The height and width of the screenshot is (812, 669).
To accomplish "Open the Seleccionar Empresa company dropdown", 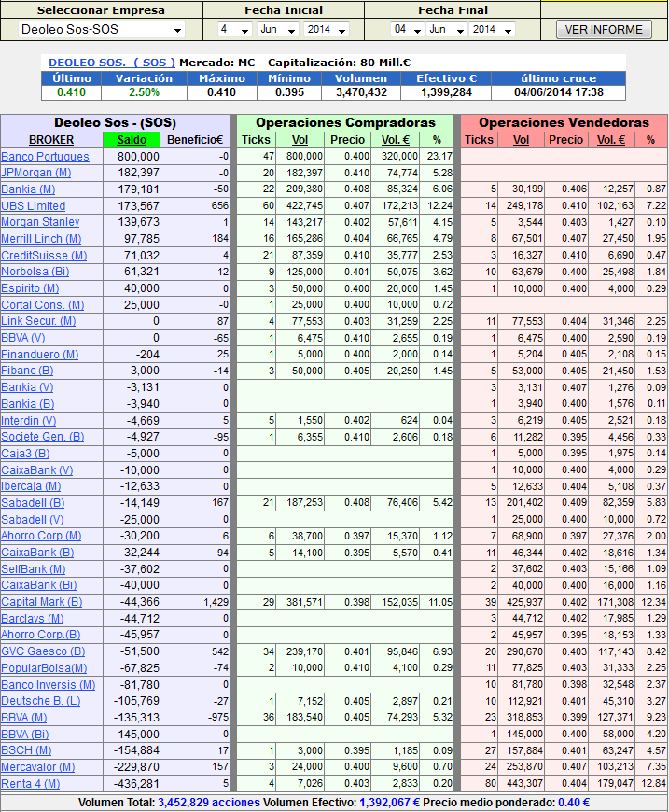I will pyautogui.click(x=102, y=30).
